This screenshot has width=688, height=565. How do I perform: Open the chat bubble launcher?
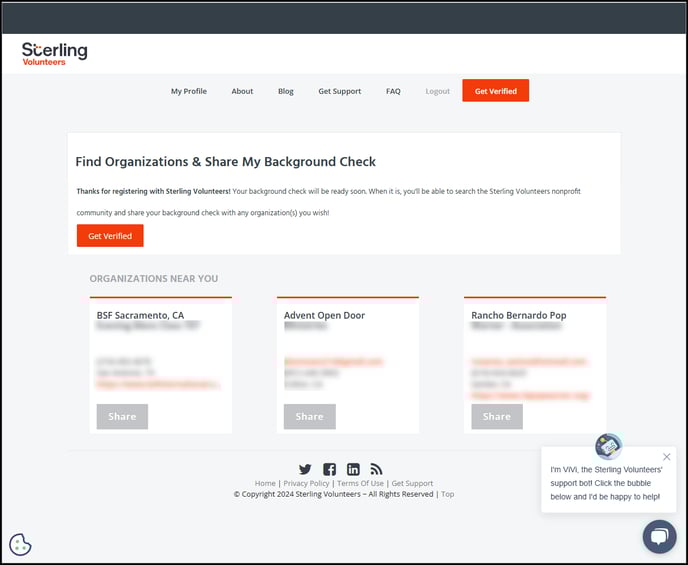(659, 536)
